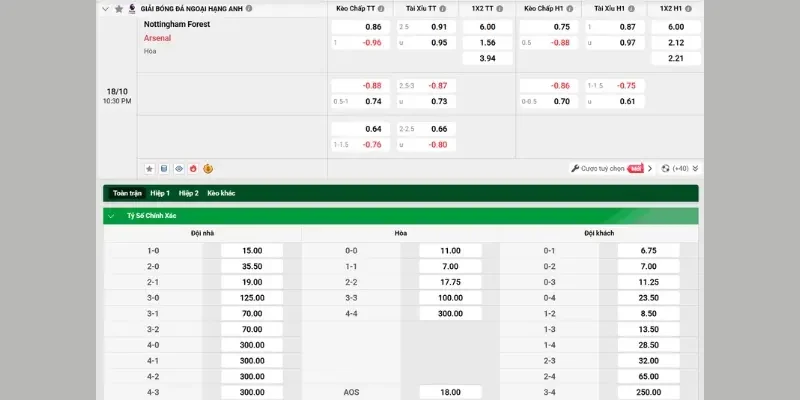Click the Arsenal team name

(x=157, y=38)
